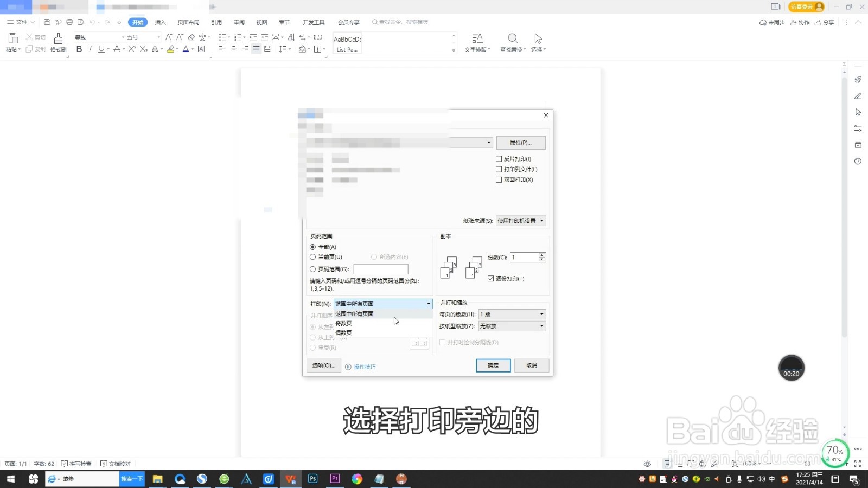Expand the styles gallery arrow
The width and height of the screenshot is (868, 488).
(454, 50)
